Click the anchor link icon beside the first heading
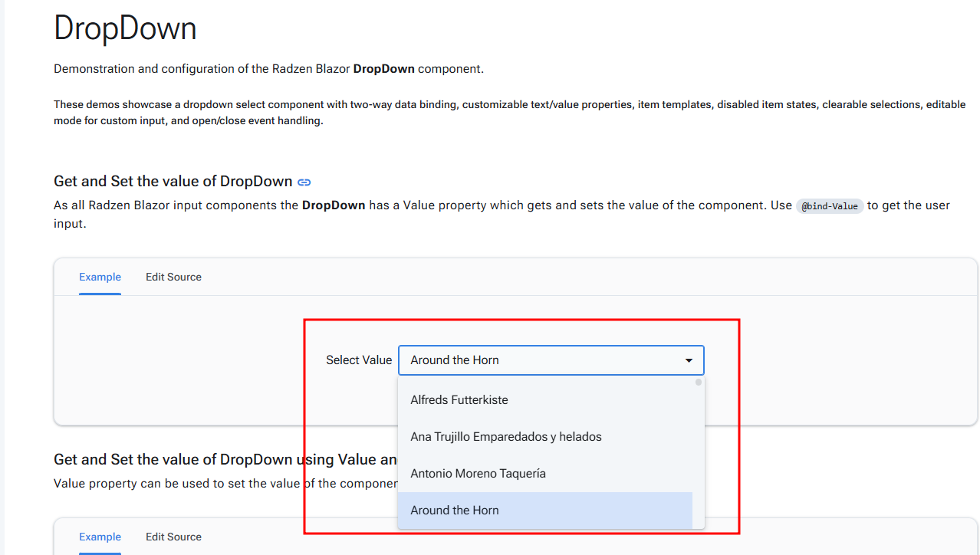 tap(304, 182)
